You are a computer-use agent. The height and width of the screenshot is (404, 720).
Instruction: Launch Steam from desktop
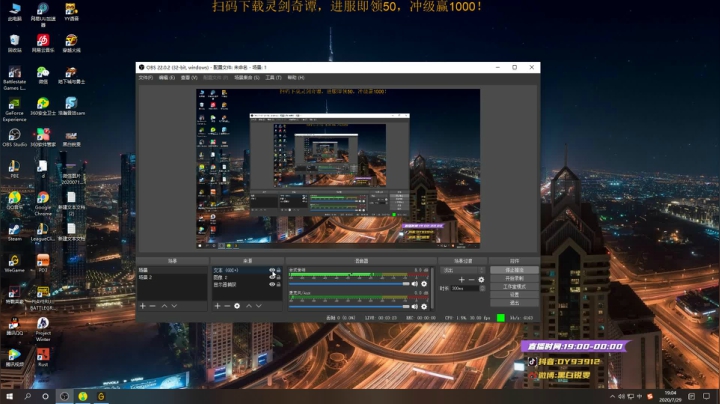coord(15,232)
